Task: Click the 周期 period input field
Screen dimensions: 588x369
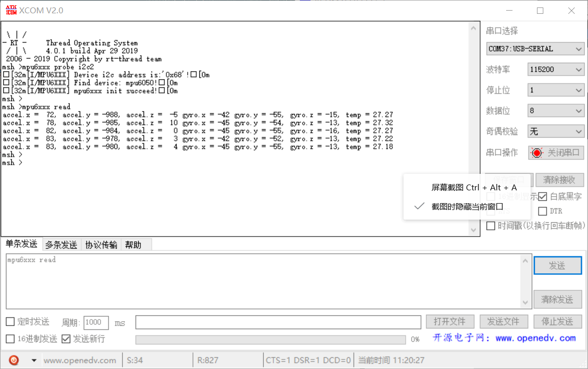Action: coord(96,322)
